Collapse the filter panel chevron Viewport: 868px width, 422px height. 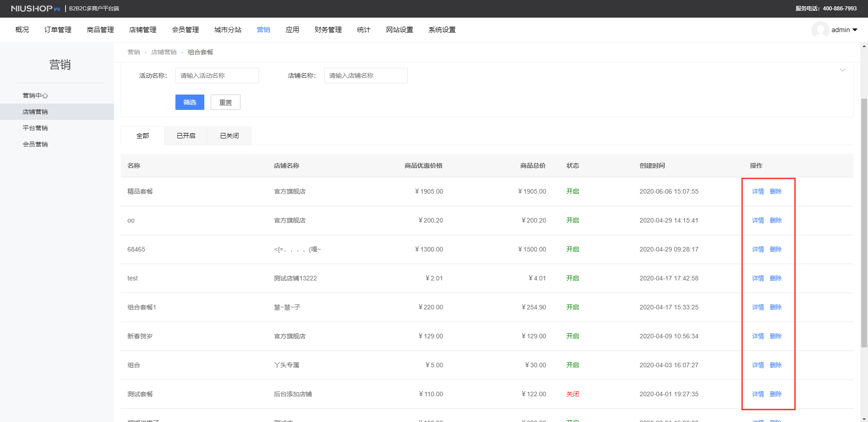coord(843,70)
